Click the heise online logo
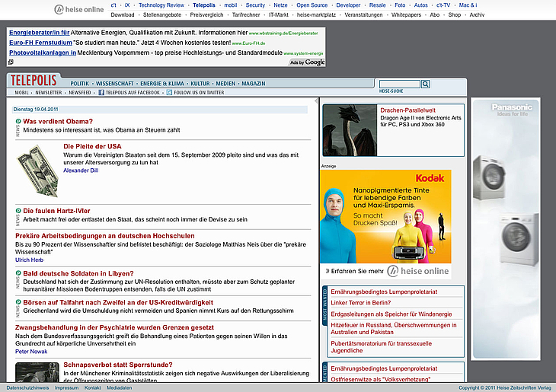Image resolution: width=556 pixels, height=392 pixels. click(79, 10)
